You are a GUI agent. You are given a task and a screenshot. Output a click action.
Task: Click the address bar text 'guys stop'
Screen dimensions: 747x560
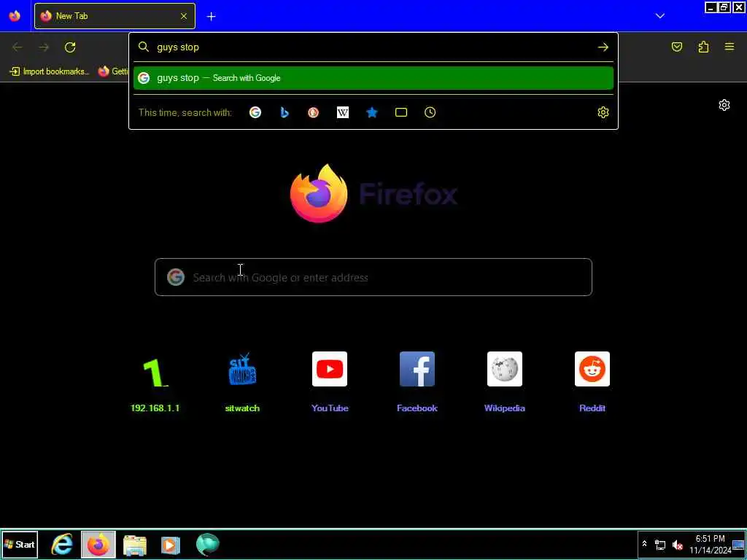(178, 47)
